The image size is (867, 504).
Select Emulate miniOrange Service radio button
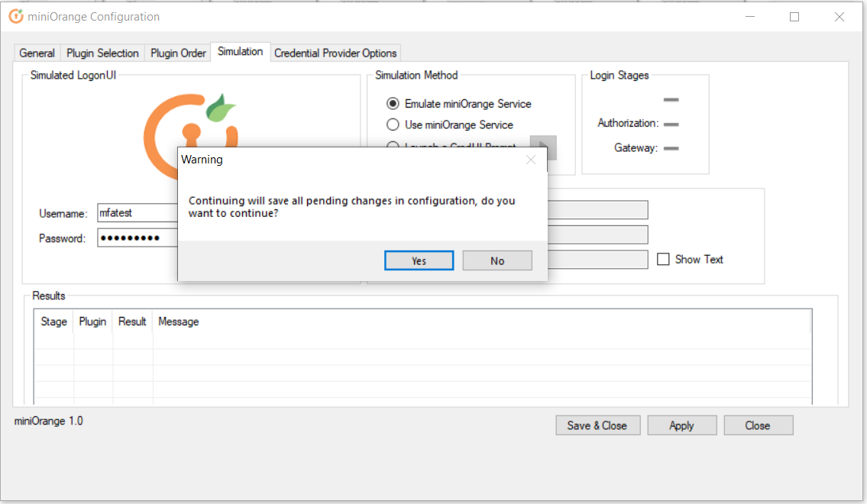393,103
